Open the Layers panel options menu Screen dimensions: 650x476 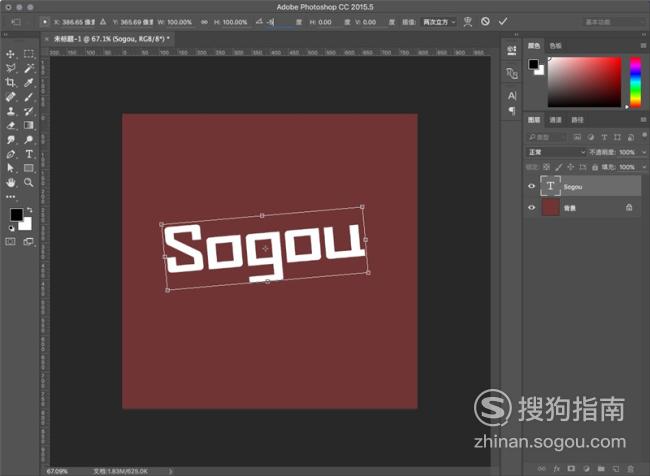pyautogui.click(x=643, y=120)
